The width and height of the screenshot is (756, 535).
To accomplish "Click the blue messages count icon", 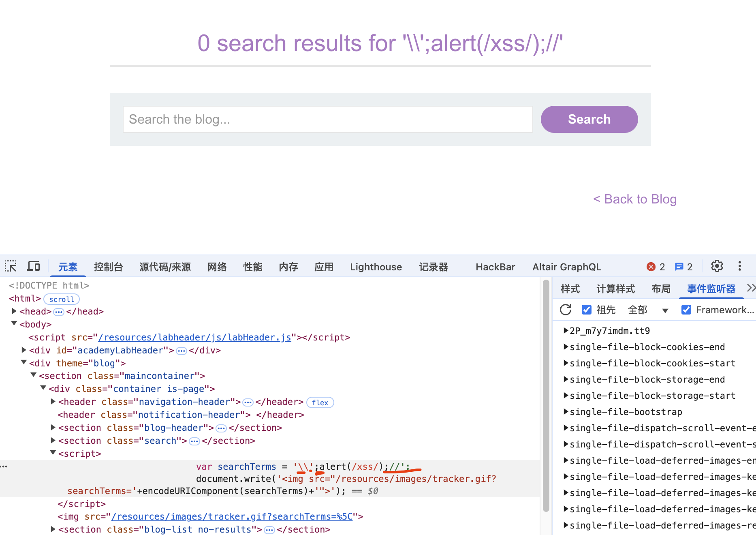I will (679, 267).
